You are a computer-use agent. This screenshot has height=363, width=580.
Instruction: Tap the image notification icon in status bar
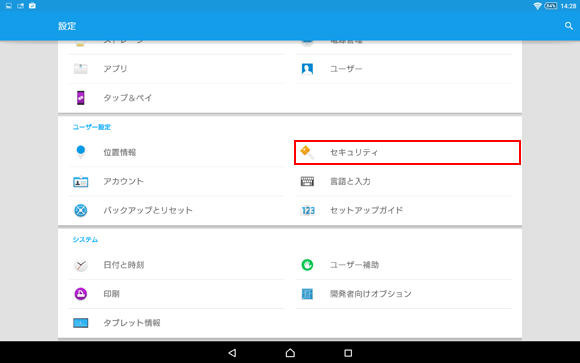9,6
